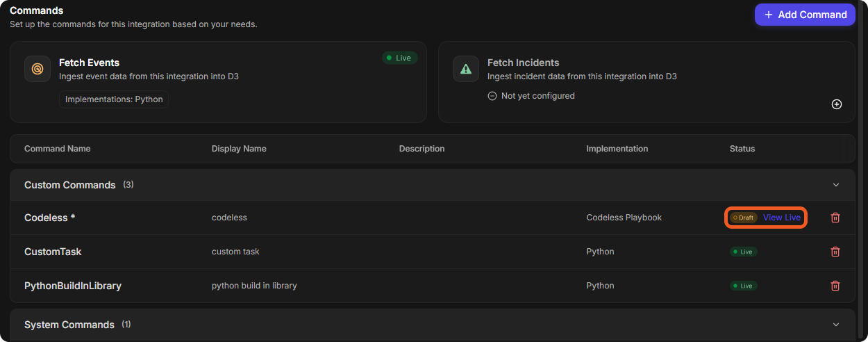
Task: Click the Command Name column header
Action: 58,149
